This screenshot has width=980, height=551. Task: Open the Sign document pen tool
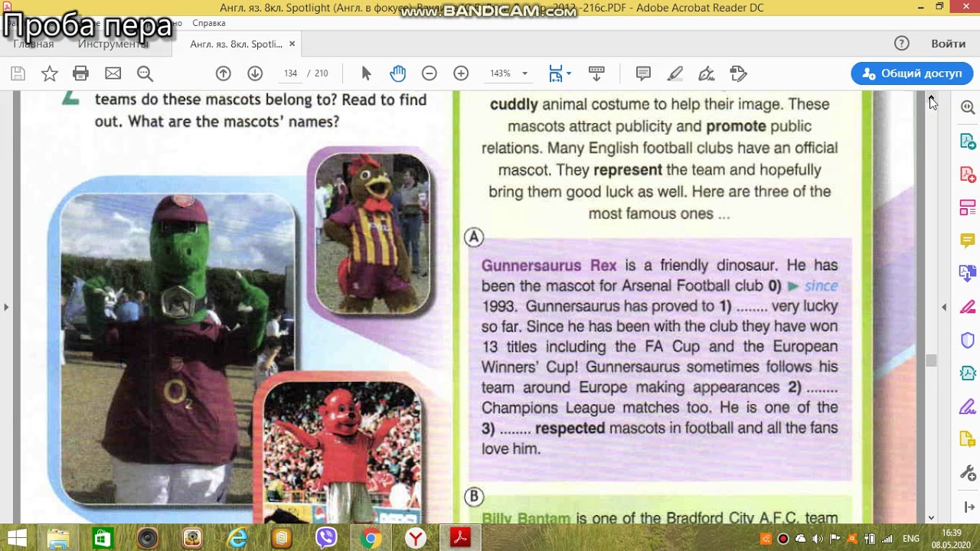click(x=706, y=73)
